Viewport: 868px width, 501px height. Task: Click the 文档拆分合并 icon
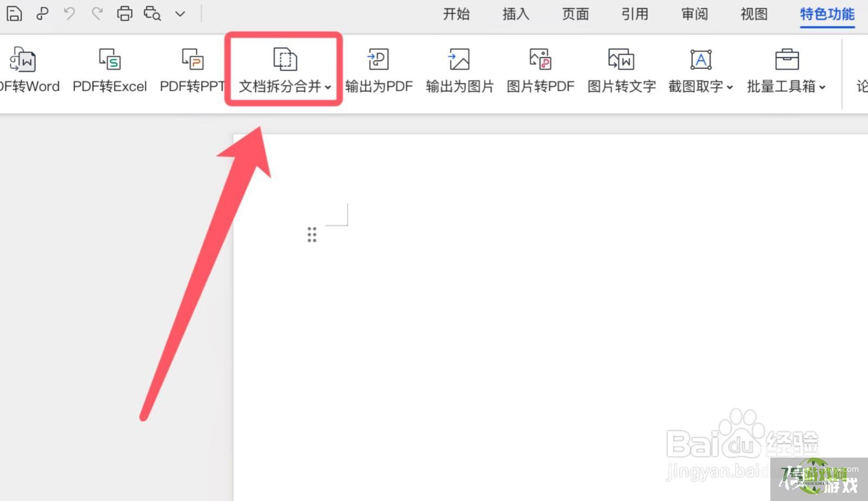(x=285, y=59)
